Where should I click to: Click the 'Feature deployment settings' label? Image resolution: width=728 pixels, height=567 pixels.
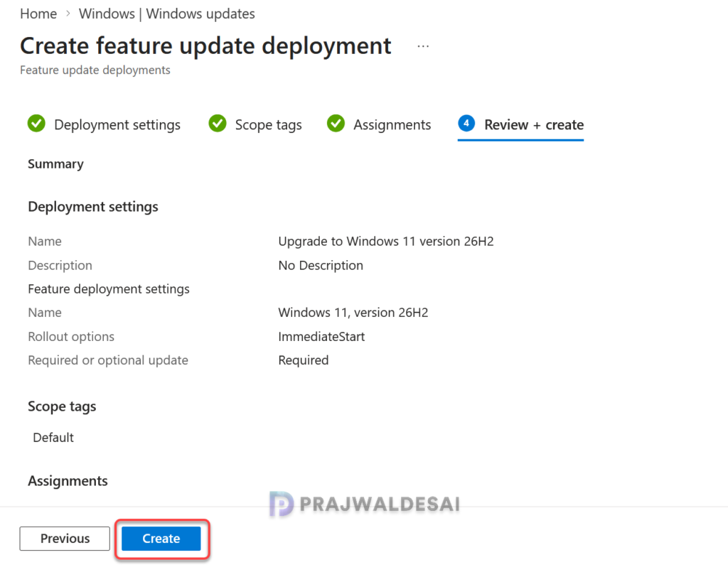point(109,289)
